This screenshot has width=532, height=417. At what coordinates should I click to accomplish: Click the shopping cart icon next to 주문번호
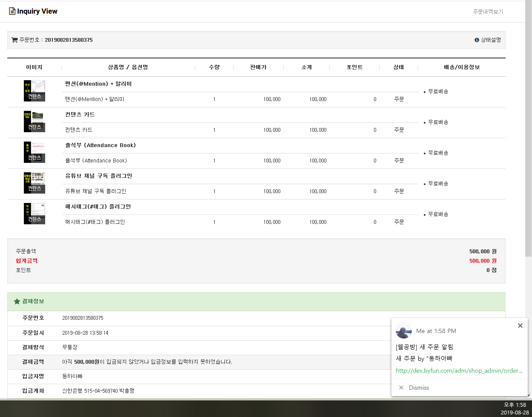14,39
